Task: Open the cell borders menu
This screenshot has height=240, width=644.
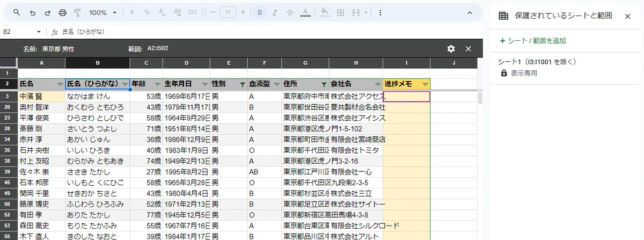Action: 340,12
